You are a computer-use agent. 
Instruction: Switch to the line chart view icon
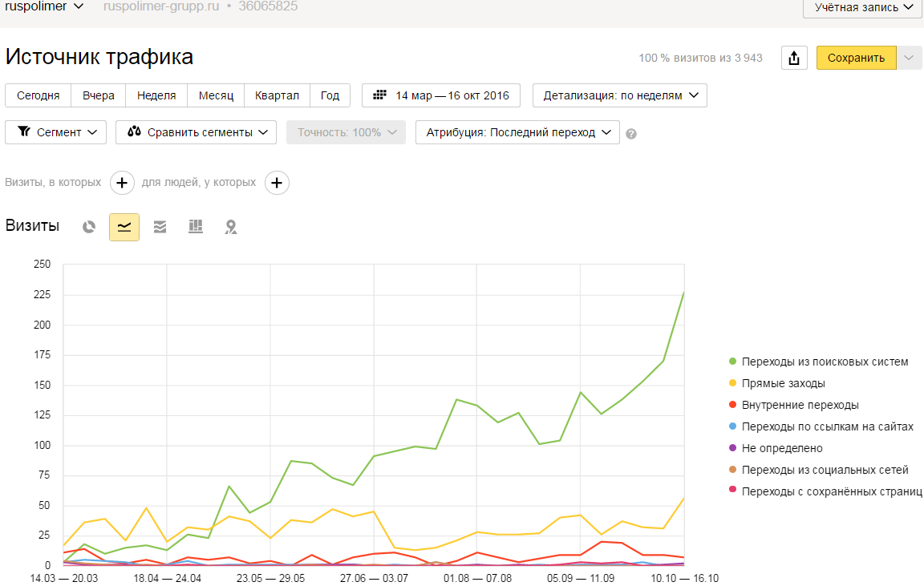tap(124, 227)
